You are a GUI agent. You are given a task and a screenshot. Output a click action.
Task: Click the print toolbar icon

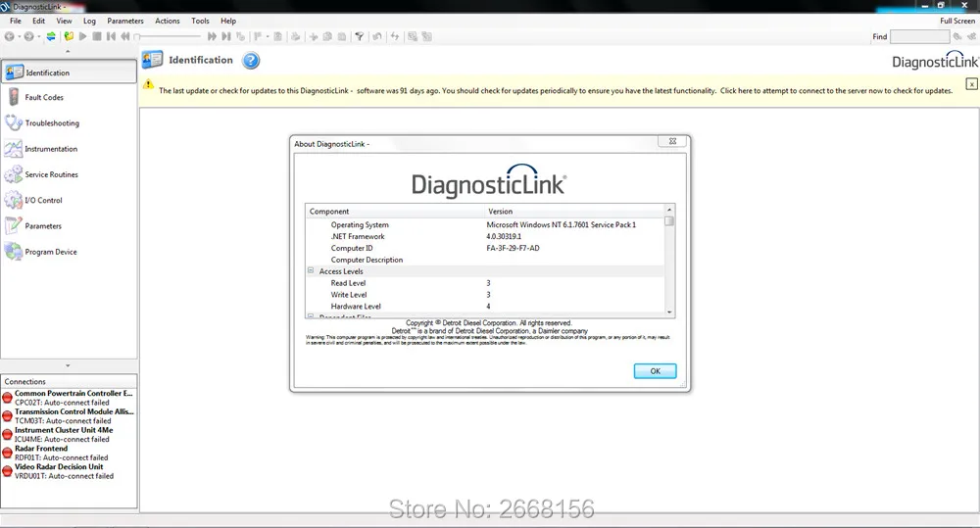[296, 36]
